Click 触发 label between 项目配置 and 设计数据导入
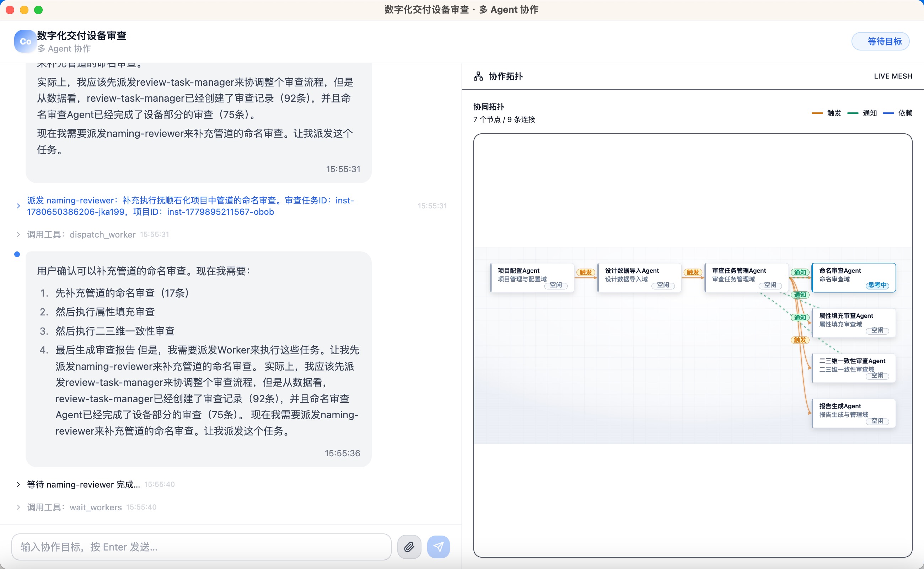The width and height of the screenshot is (924, 569). [x=586, y=272]
